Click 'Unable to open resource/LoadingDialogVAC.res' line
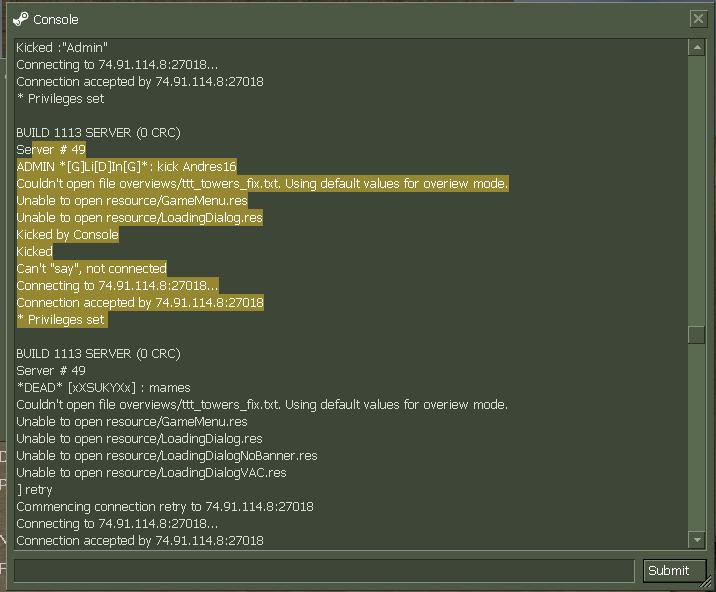This screenshot has width=716, height=592. (152, 473)
